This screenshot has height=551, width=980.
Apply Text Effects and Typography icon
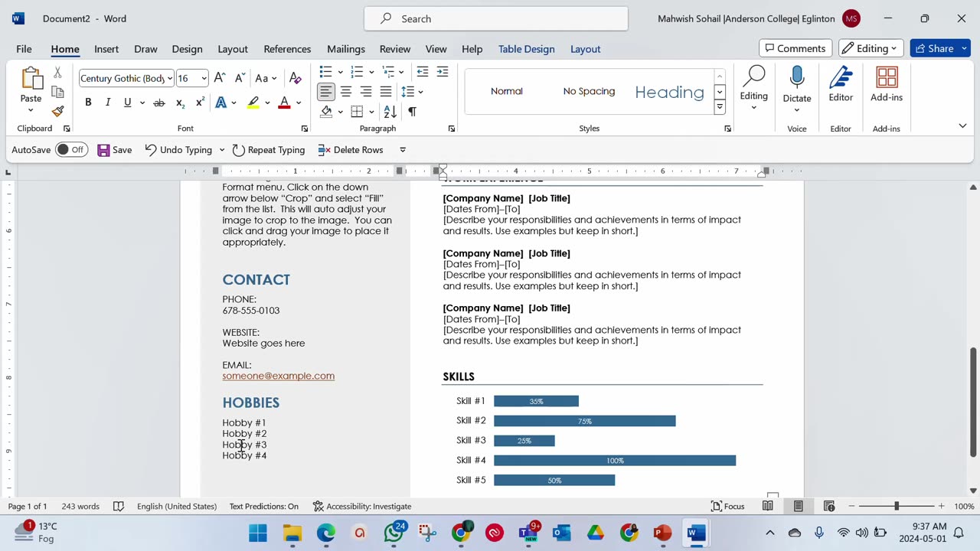point(221,103)
